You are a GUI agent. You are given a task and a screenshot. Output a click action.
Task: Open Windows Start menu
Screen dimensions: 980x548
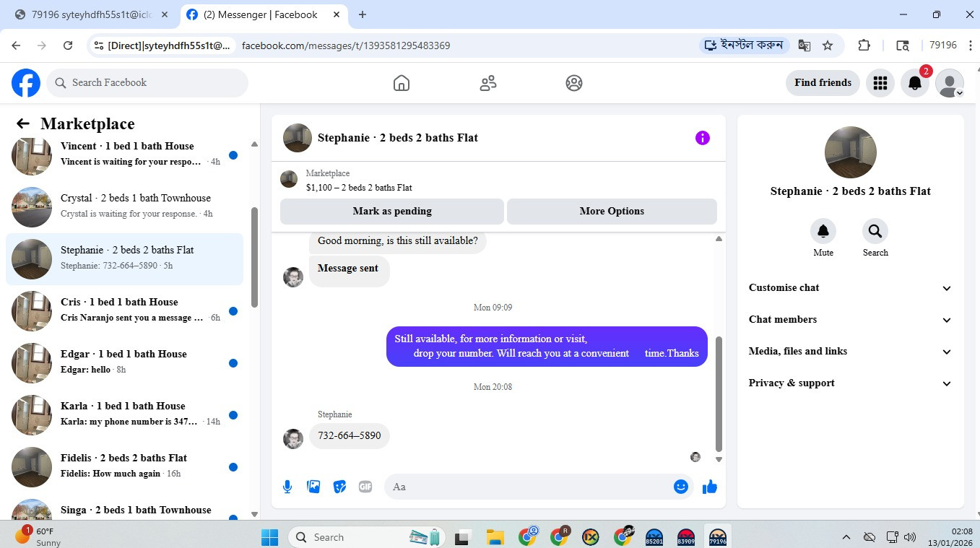coord(269,537)
